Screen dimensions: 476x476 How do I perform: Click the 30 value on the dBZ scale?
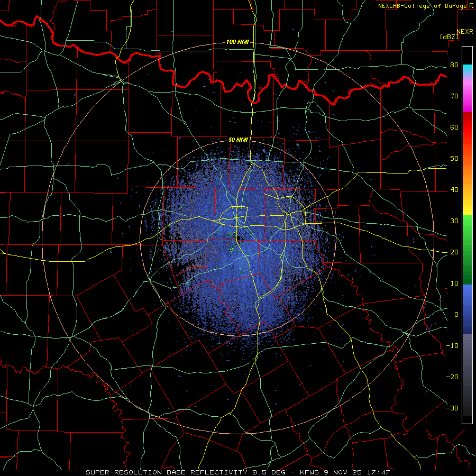point(454,221)
